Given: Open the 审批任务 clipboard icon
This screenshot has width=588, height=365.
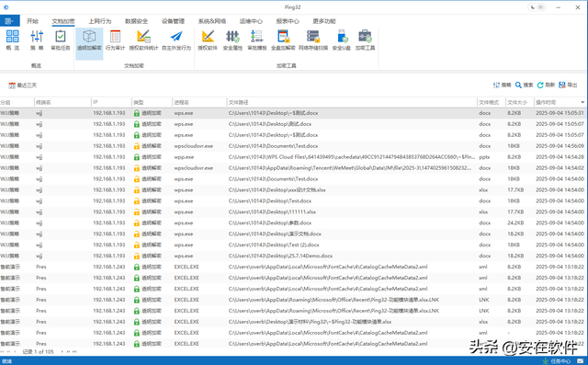Looking at the screenshot, I should tap(61, 40).
